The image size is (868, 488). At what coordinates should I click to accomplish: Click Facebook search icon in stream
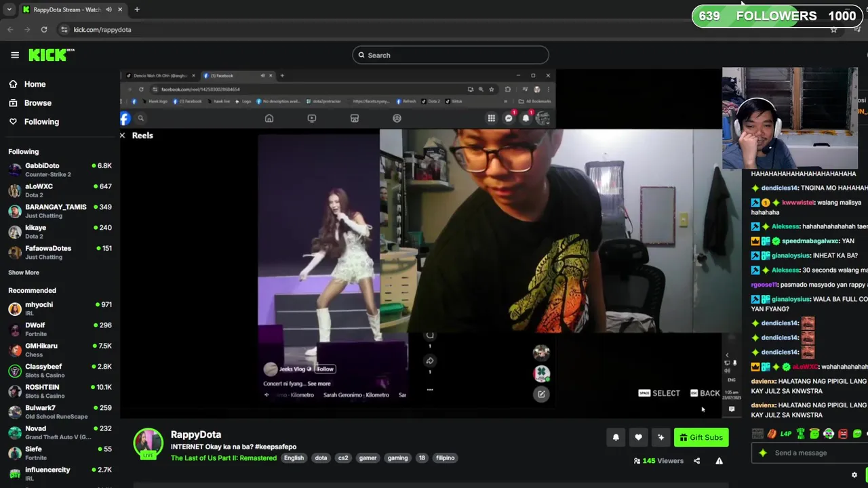tap(141, 119)
